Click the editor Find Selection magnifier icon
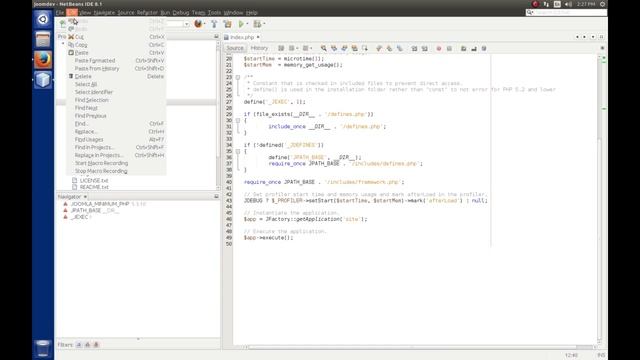This screenshot has height=360, width=640. [x=323, y=48]
